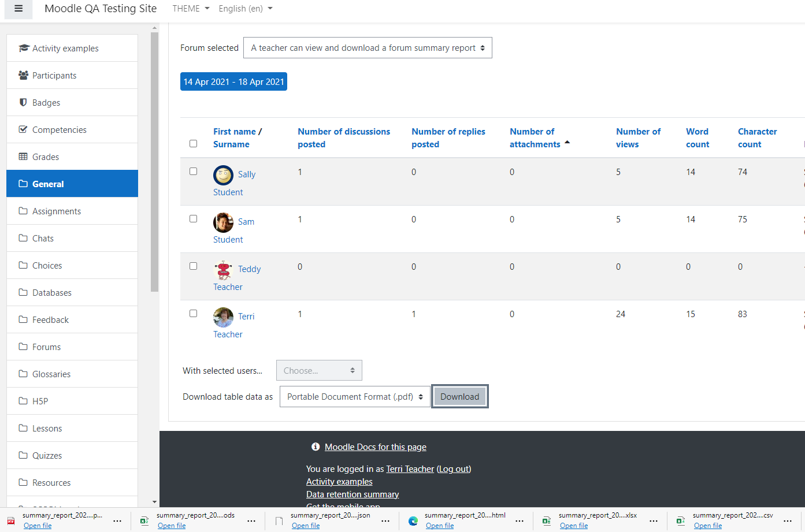Image resolution: width=805 pixels, height=532 pixels.
Task: Tick the checkbox for Sally Student
Action: (193, 171)
